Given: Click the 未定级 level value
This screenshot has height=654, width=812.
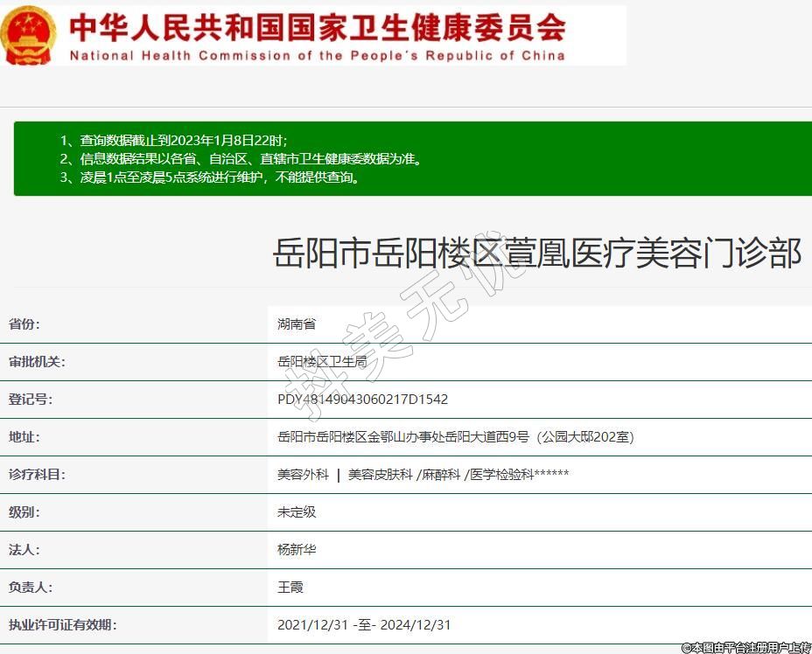Looking at the screenshot, I should coord(297,512).
